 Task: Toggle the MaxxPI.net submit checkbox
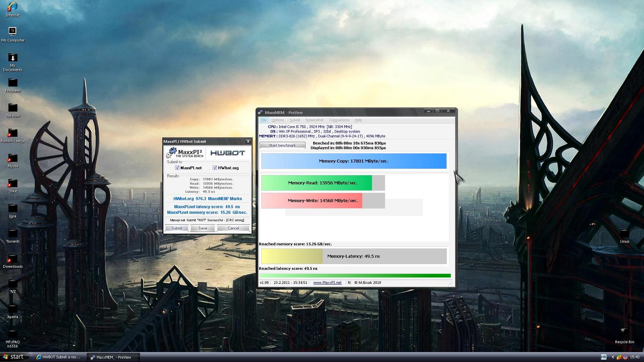click(177, 168)
